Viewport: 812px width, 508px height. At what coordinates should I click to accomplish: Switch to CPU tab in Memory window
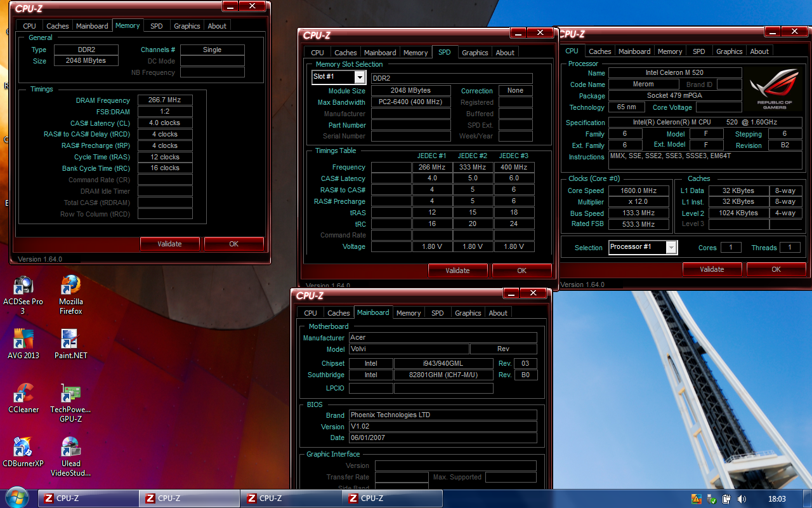(29, 26)
